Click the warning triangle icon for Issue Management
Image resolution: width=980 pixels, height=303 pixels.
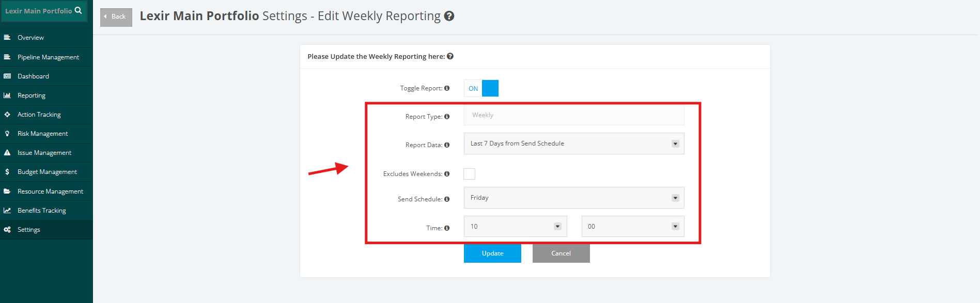[7, 153]
